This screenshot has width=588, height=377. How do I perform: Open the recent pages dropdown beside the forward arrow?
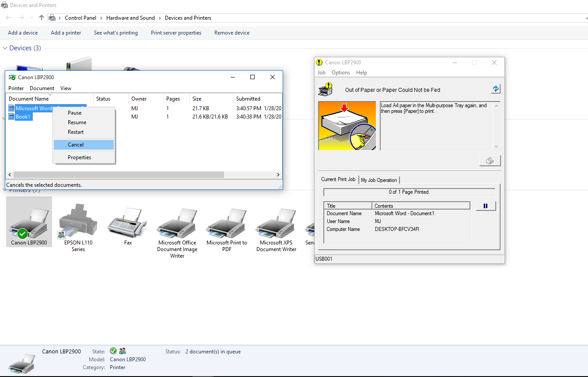click(31, 17)
